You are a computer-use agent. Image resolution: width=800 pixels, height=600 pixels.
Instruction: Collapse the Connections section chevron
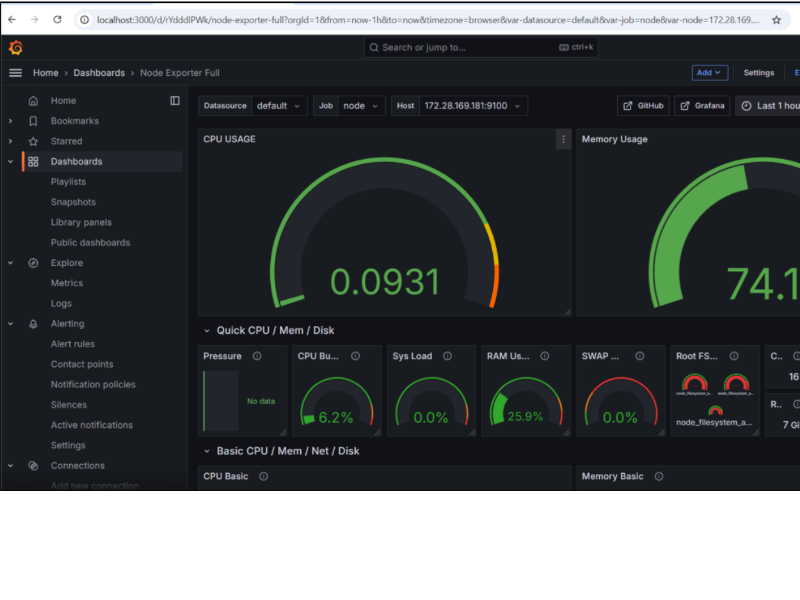(x=11, y=465)
